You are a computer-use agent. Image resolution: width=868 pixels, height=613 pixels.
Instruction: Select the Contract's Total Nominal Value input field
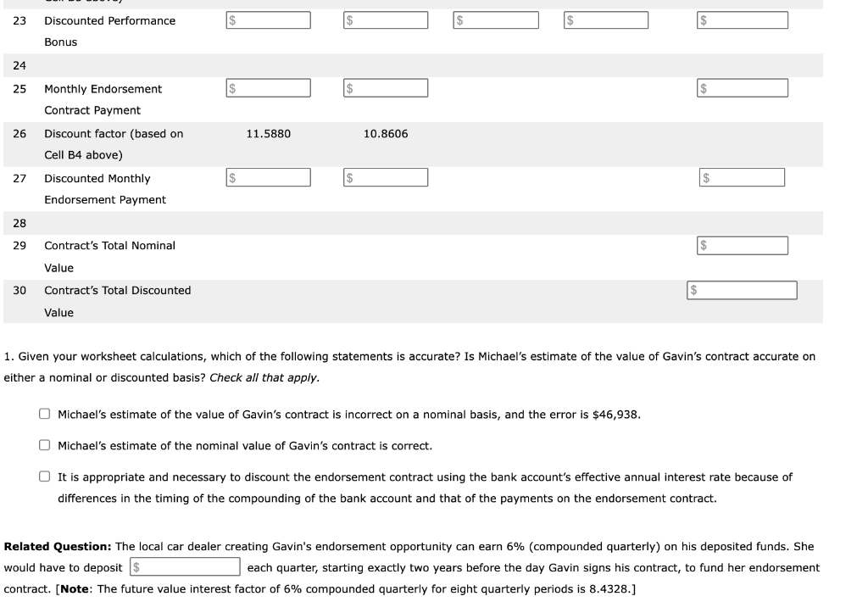(x=742, y=245)
